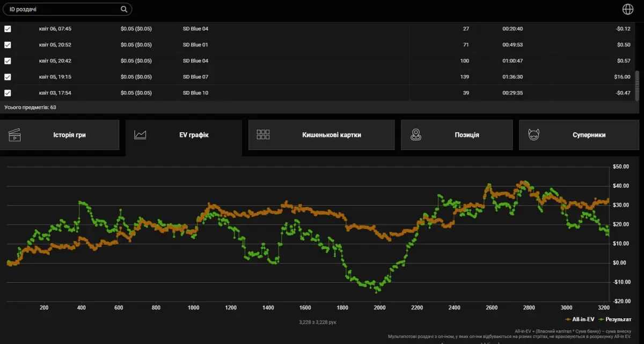This screenshot has height=344, width=644.
Task: Click the $16.00 result cell
Action: coord(622,77)
